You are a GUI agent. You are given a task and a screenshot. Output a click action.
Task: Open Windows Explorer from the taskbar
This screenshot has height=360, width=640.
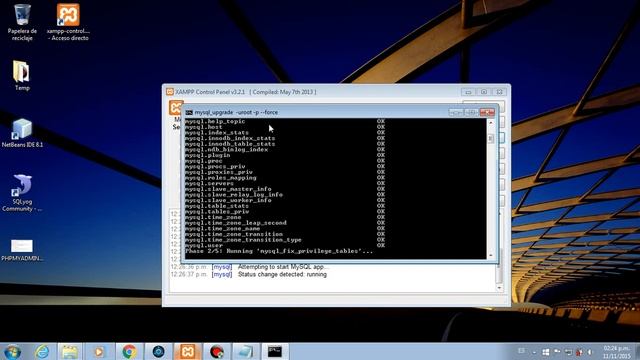click(x=70, y=351)
